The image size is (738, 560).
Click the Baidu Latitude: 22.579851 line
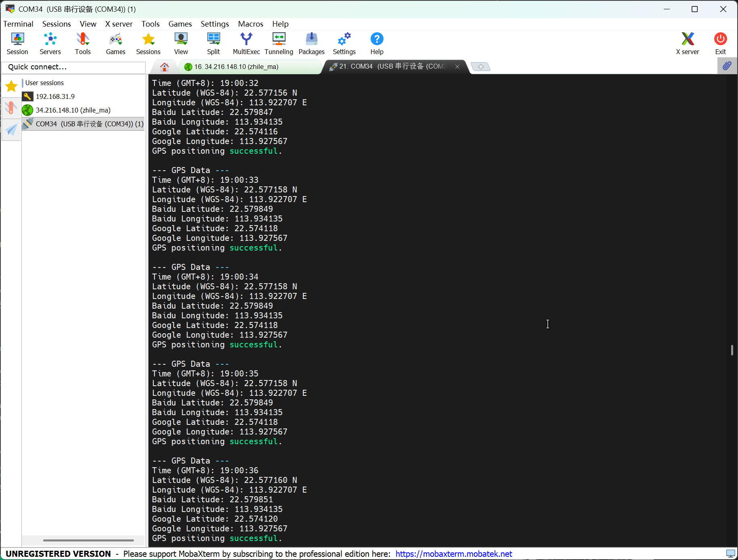[213, 499]
